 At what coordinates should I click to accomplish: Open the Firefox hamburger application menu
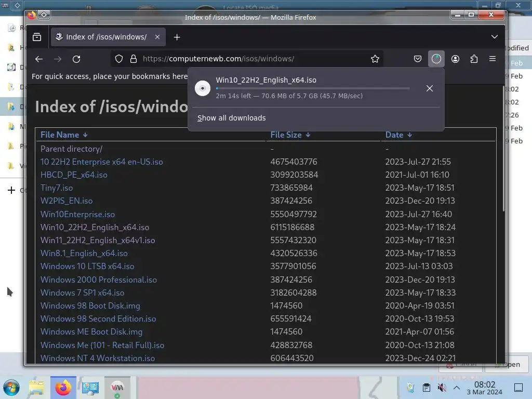(x=493, y=59)
